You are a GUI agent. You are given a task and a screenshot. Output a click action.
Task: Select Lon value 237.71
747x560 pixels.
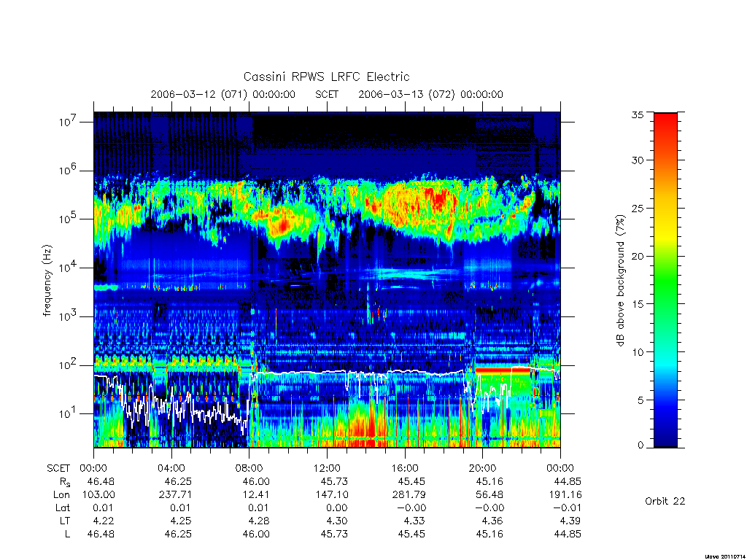175,495
